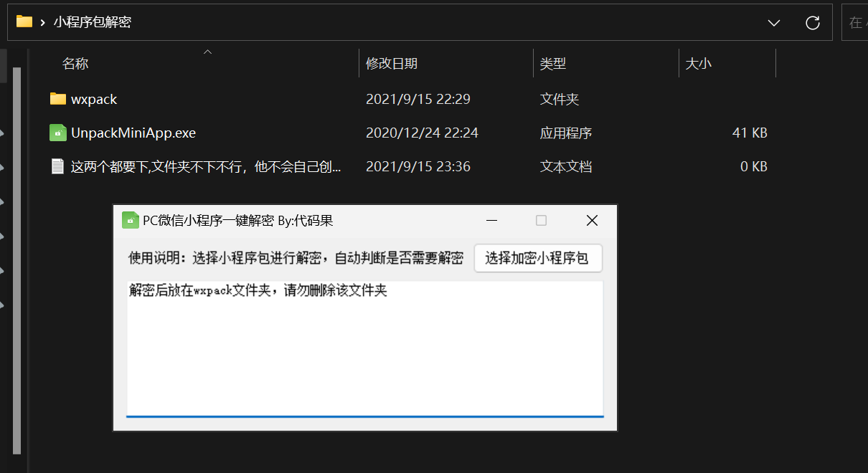Click the green app icon in dialog title bar

point(130,220)
